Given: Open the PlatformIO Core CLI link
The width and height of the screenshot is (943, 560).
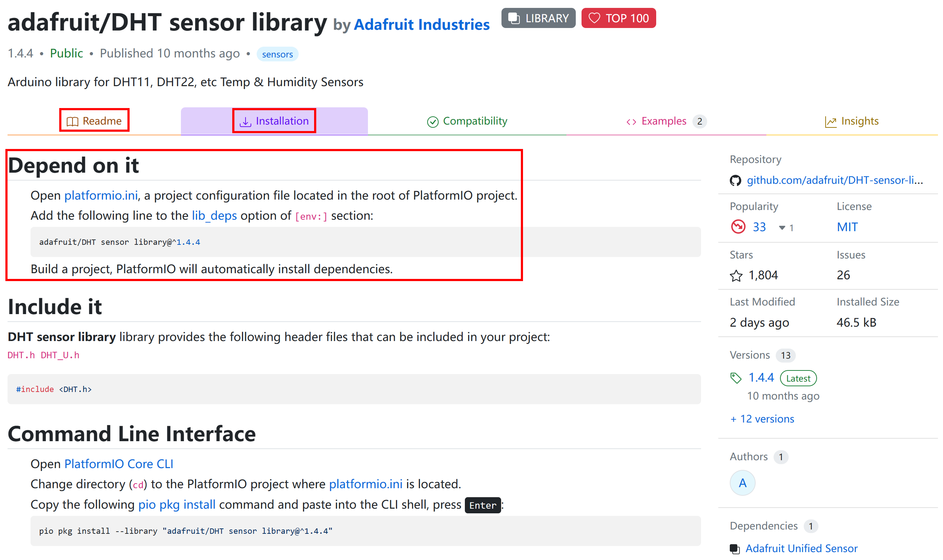Looking at the screenshot, I should coord(118,464).
